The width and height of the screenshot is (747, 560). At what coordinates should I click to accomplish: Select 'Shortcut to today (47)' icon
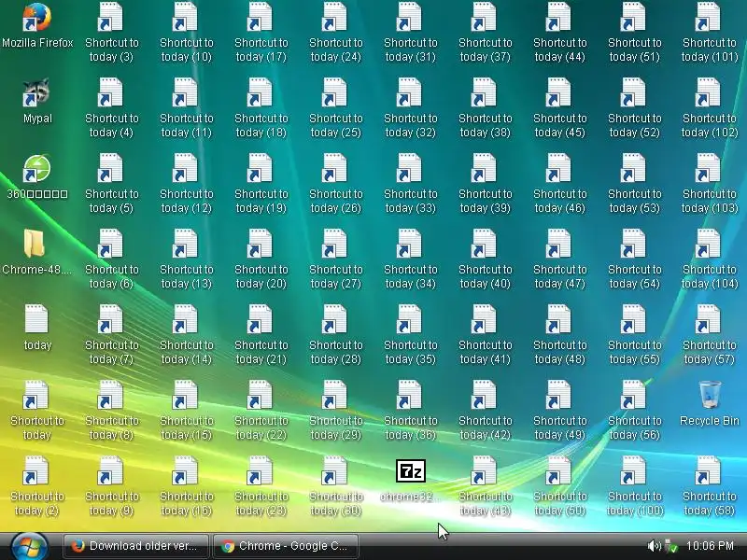point(559,260)
